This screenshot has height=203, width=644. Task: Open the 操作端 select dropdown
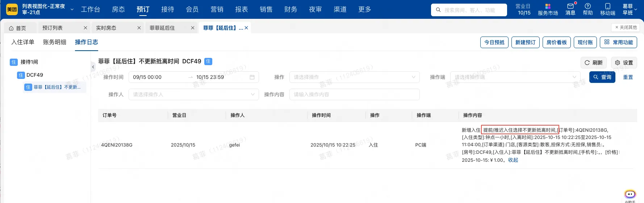(515, 77)
